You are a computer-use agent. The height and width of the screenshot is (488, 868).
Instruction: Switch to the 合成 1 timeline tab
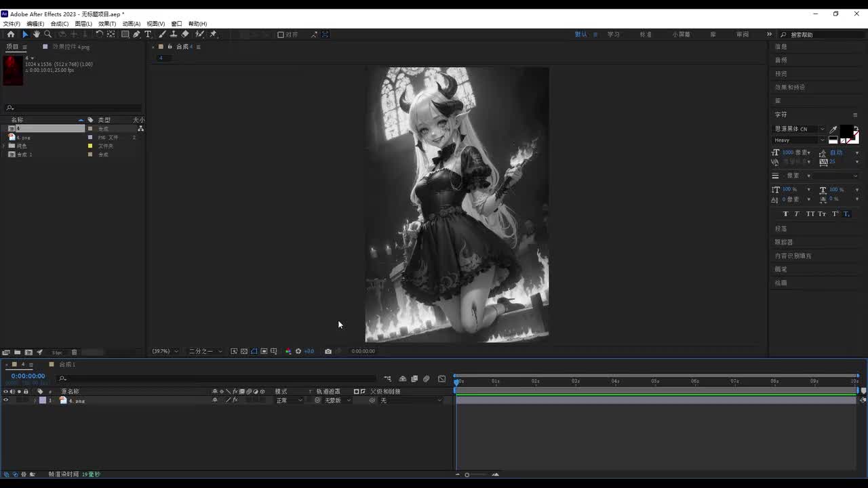(x=67, y=365)
